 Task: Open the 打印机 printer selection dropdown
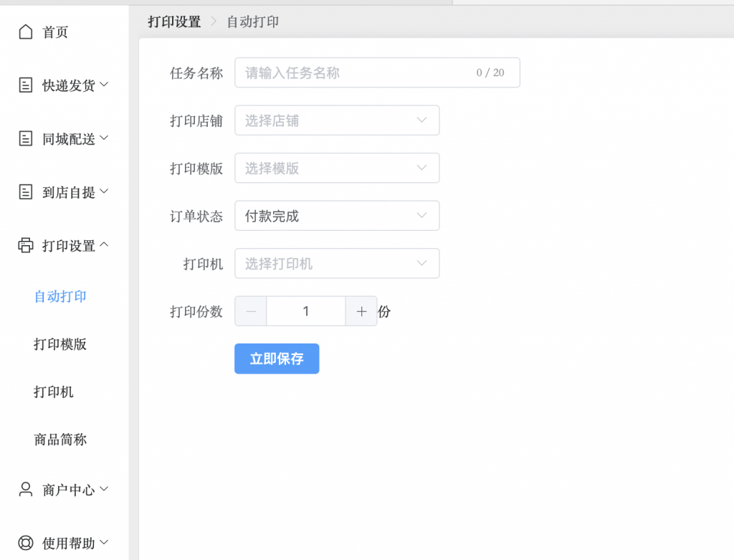pos(337,264)
